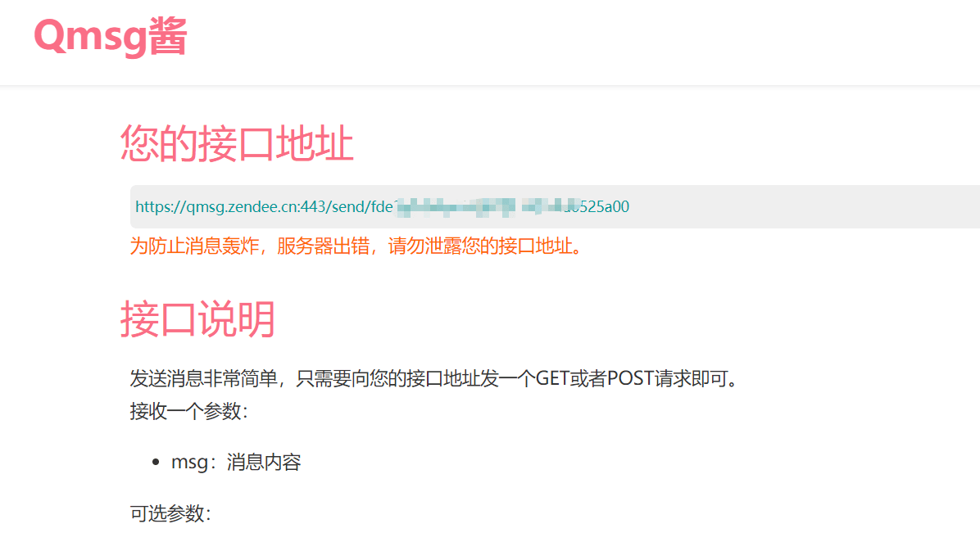Click the gray interface address box
Screen dimensions: 980x533
click(555, 207)
